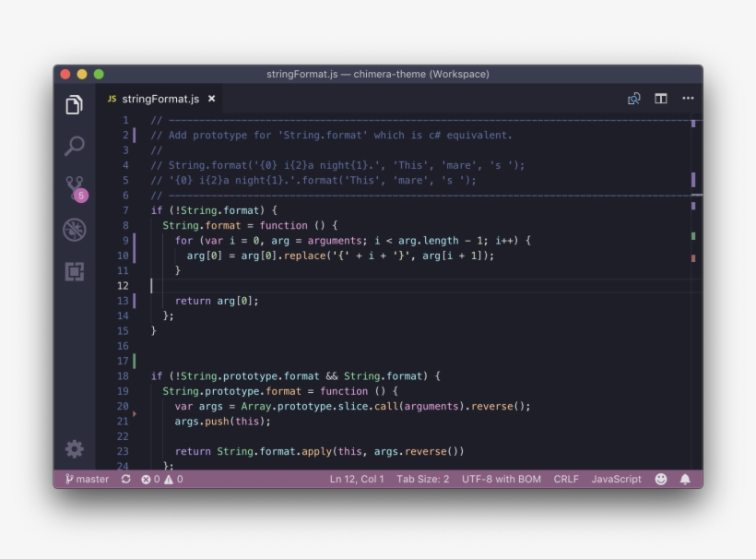
Task: Click the smiley feedback icon
Action: (x=660, y=479)
